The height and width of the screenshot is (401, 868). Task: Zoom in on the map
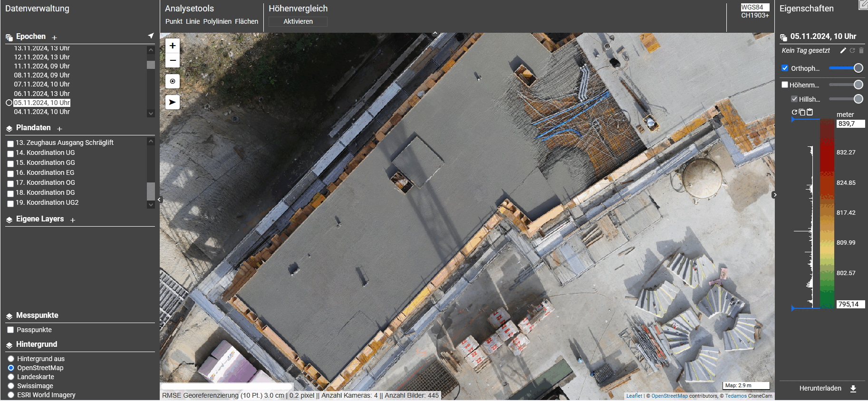tap(173, 46)
